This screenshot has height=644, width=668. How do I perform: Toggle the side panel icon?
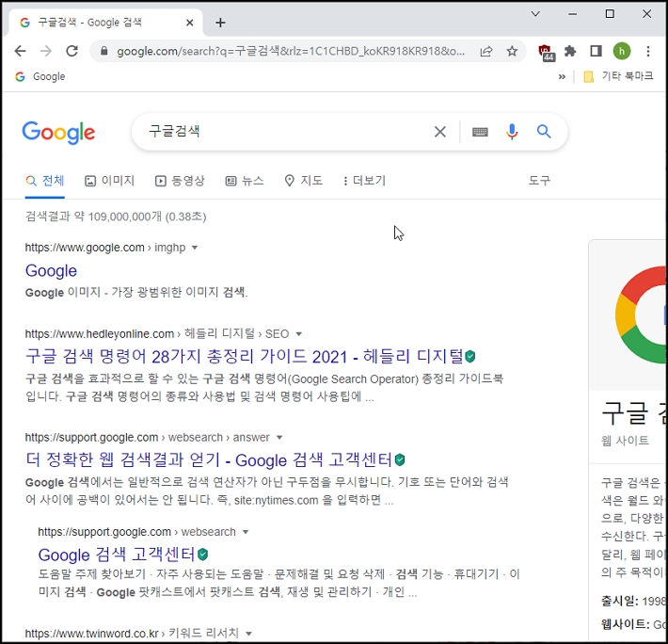point(596,51)
